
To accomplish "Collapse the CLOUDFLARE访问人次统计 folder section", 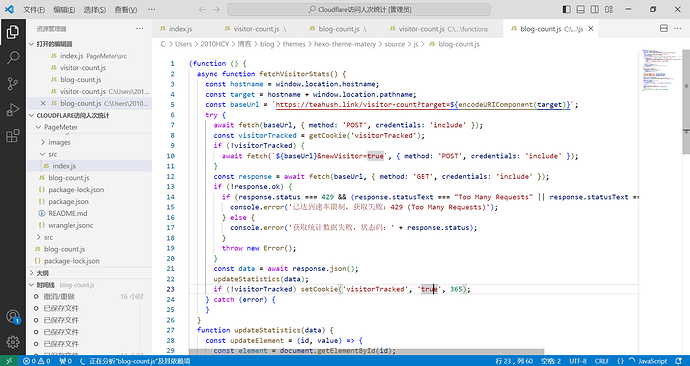I will click(32, 115).
